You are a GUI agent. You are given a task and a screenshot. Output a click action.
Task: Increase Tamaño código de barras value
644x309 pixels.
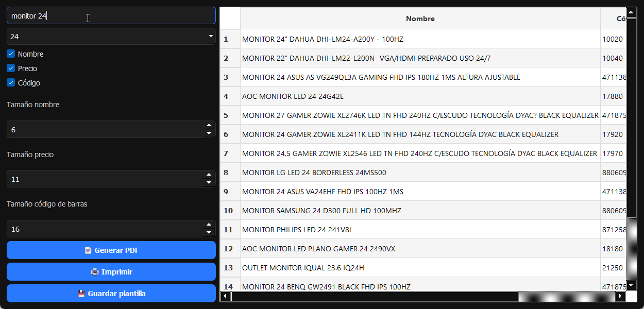click(x=209, y=225)
